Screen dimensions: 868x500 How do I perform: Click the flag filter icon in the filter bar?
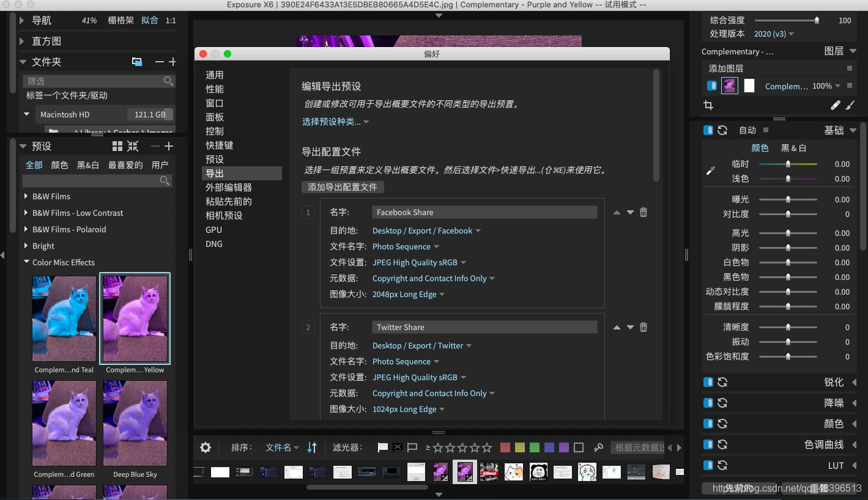coord(383,447)
